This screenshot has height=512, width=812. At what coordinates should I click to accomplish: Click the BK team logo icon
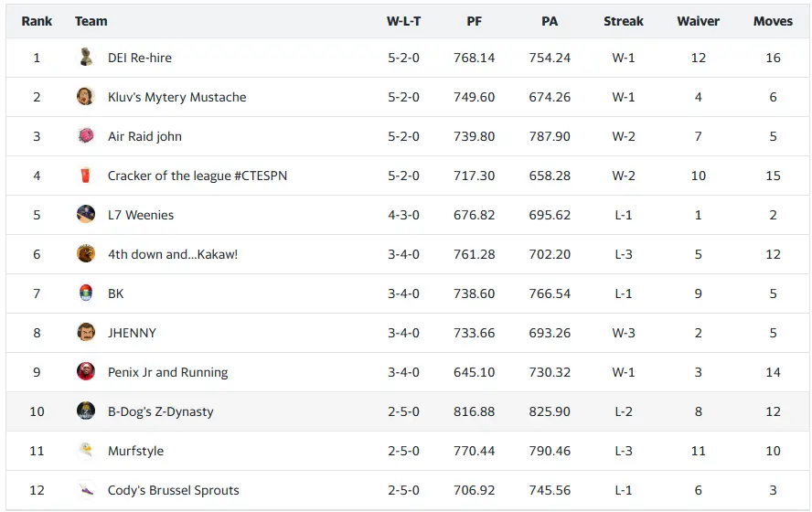86,293
